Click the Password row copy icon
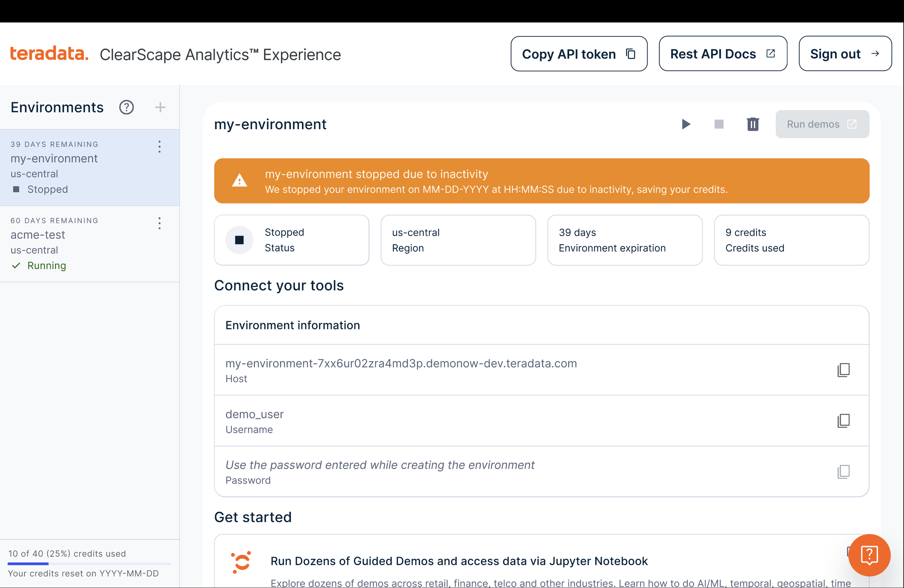Viewport: 904px width, 588px height. point(843,472)
